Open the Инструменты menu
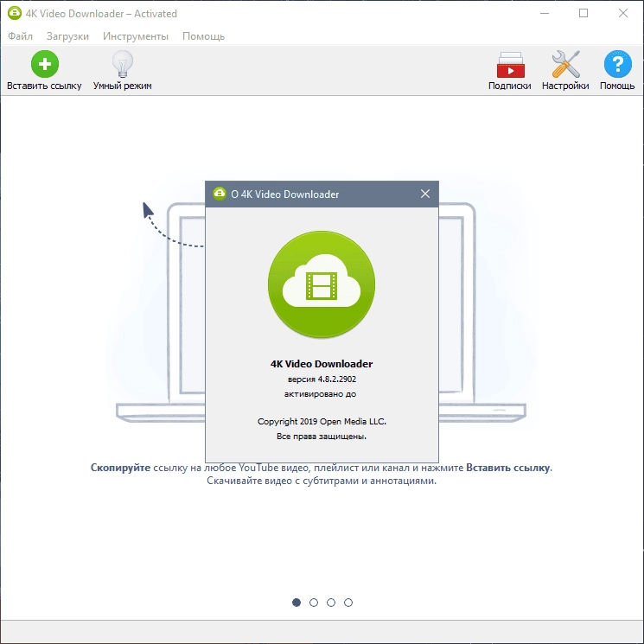Screen dimensions: 644x644 136,36
